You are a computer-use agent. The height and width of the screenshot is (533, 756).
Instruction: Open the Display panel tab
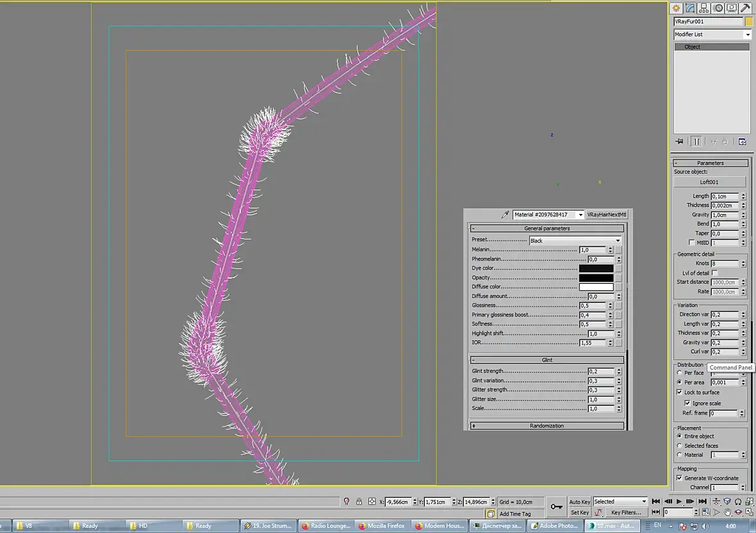point(732,8)
